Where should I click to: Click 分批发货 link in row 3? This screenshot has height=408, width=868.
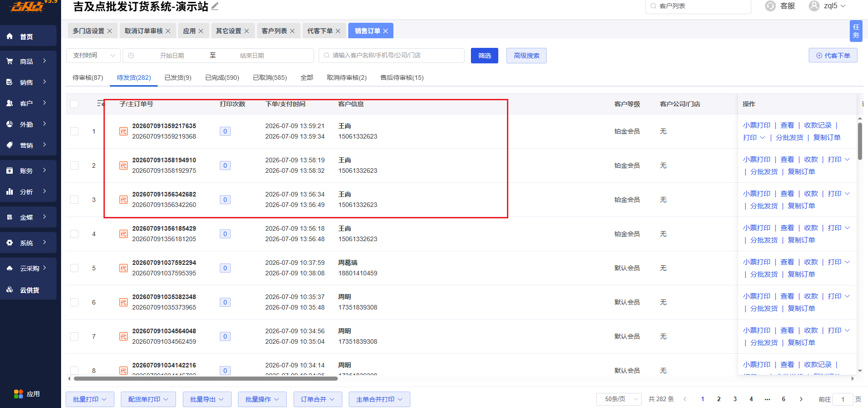click(764, 206)
